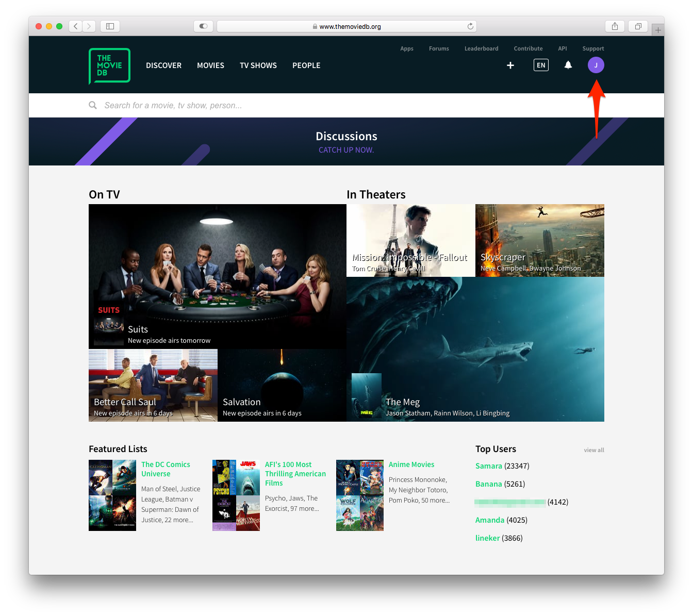The image size is (693, 616).
Task: Open the TV SHOWS navigation dropdown
Action: pyautogui.click(x=258, y=65)
